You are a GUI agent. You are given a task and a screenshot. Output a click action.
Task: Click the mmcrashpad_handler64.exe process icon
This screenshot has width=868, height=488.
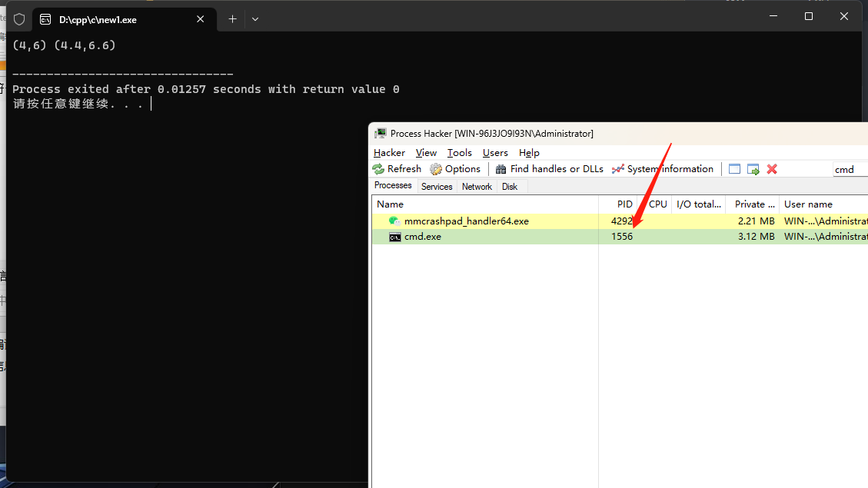(394, 221)
